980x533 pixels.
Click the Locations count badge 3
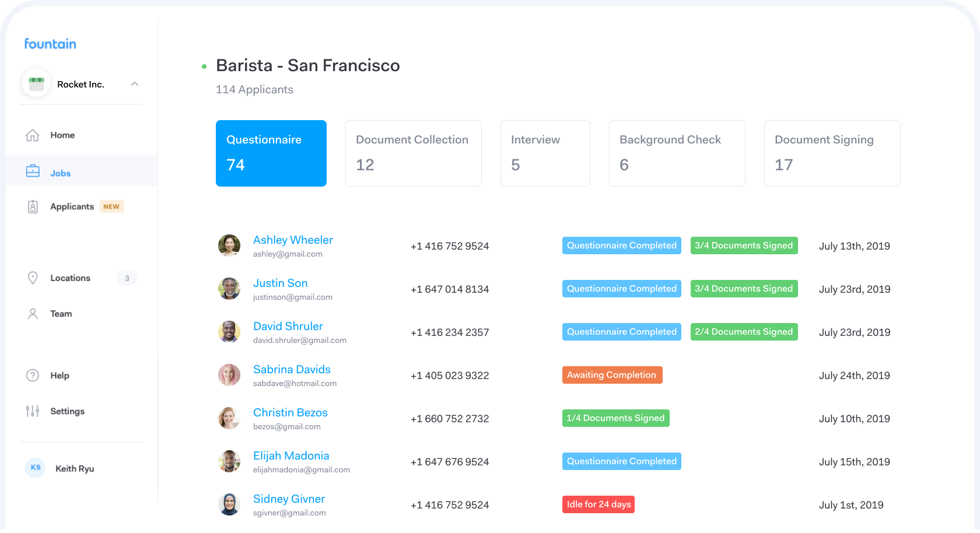(x=127, y=278)
